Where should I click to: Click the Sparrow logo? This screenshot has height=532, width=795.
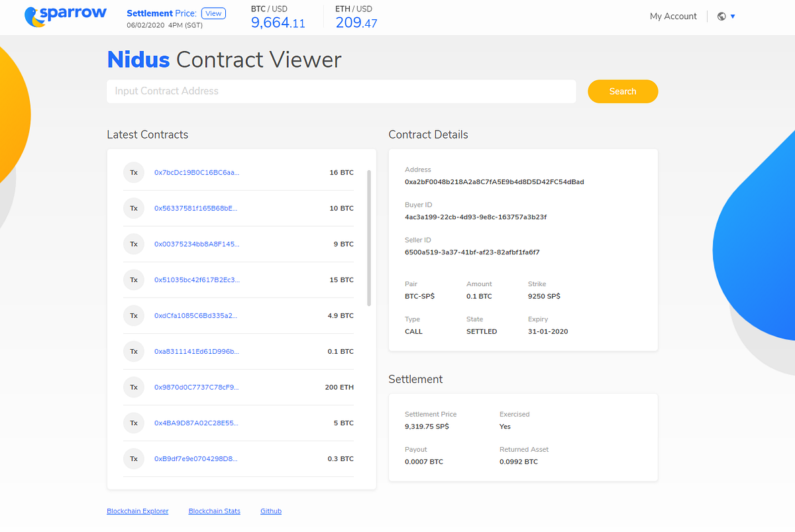coord(64,16)
